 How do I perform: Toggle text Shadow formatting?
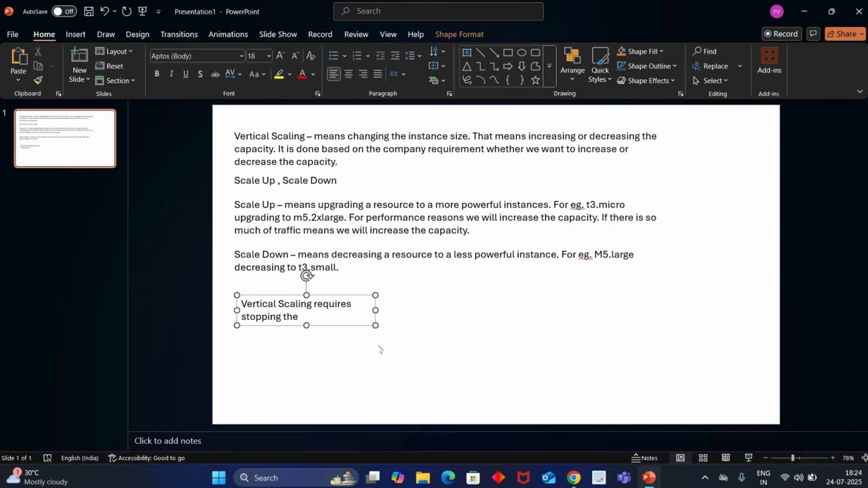click(x=200, y=74)
